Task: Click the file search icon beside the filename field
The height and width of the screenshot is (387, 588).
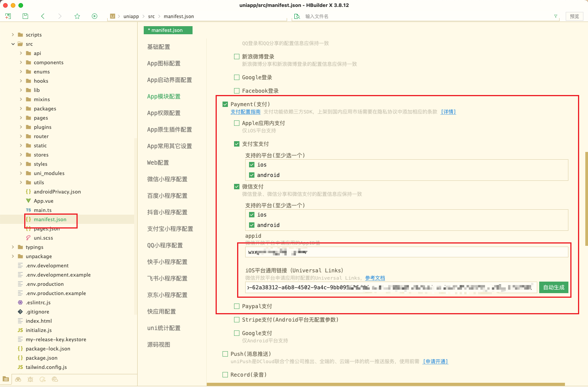Action: tap(297, 16)
